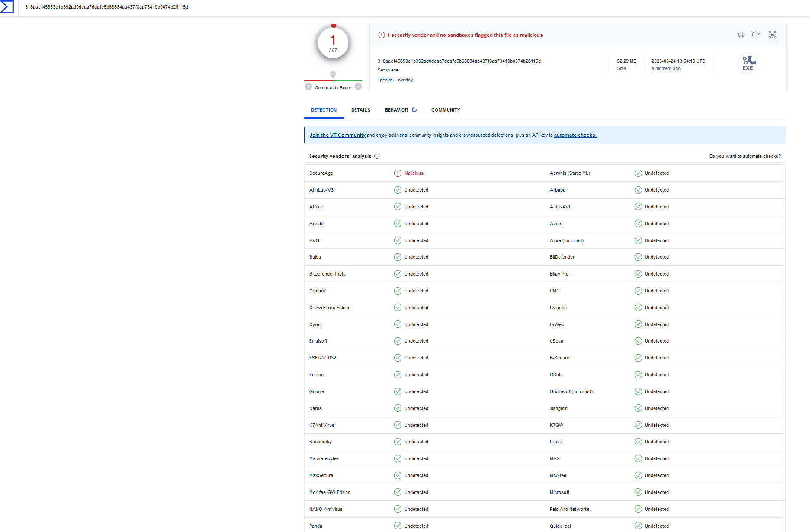Click the F-Secure vendor name
The image size is (809, 532).
[559, 358]
